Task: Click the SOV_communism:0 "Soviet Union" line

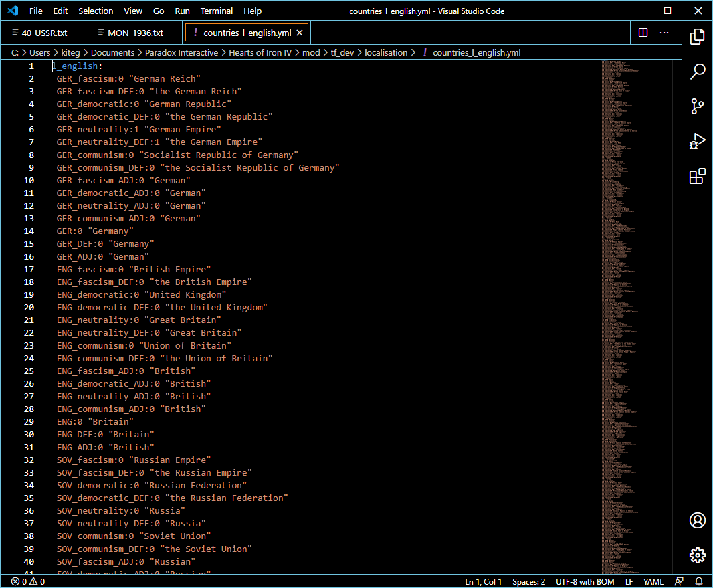Action: pos(134,536)
